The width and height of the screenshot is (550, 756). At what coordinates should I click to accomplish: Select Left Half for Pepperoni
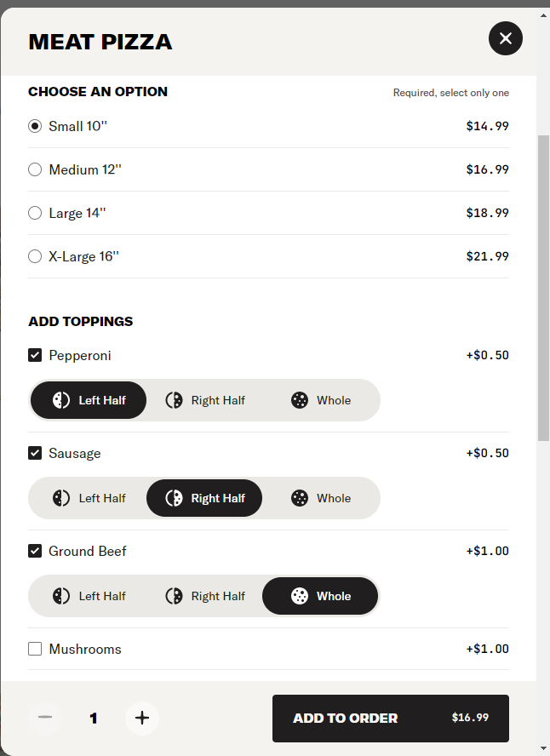pyautogui.click(x=89, y=400)
